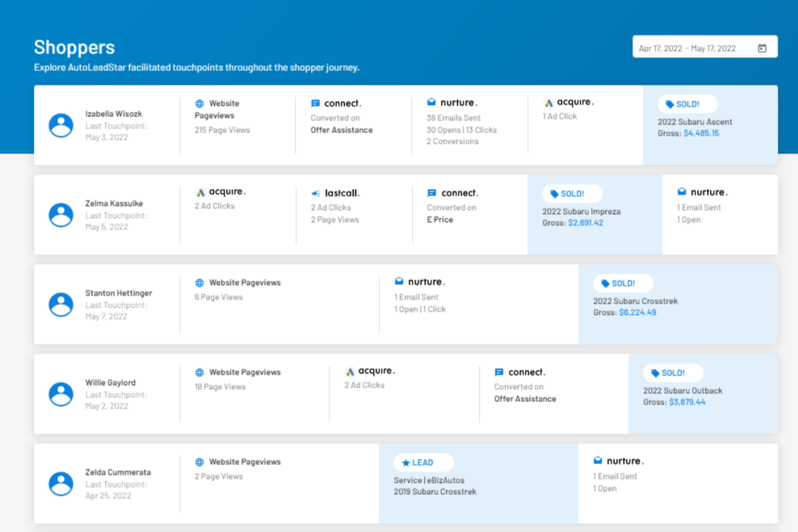Click acquire logo icon in Izabella's row

pyautogui.click(x=548, y=103)
